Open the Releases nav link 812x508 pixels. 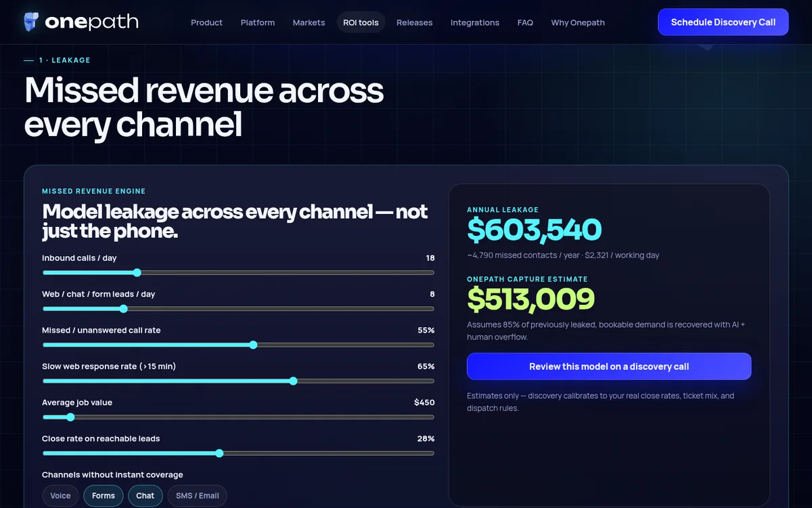[x=414, y=22]
